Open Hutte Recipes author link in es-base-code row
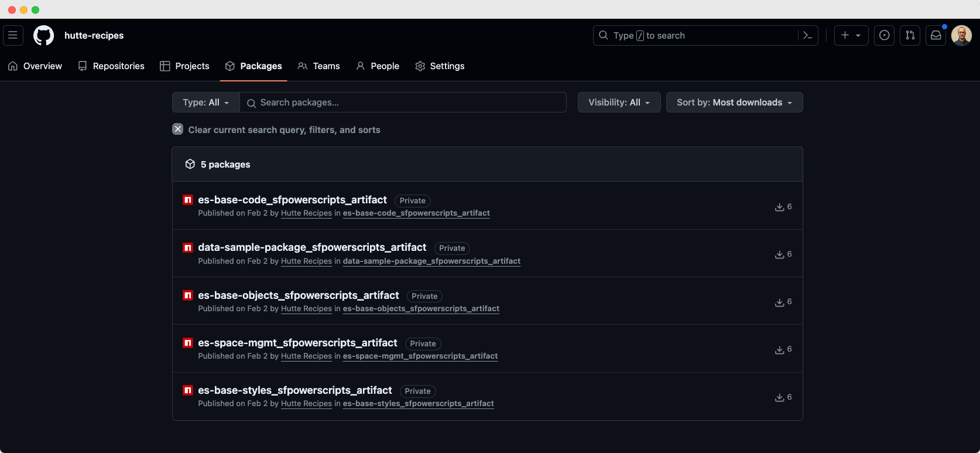Image resolution: width=980 pixels, height=453 pixels. coord(306,213)
